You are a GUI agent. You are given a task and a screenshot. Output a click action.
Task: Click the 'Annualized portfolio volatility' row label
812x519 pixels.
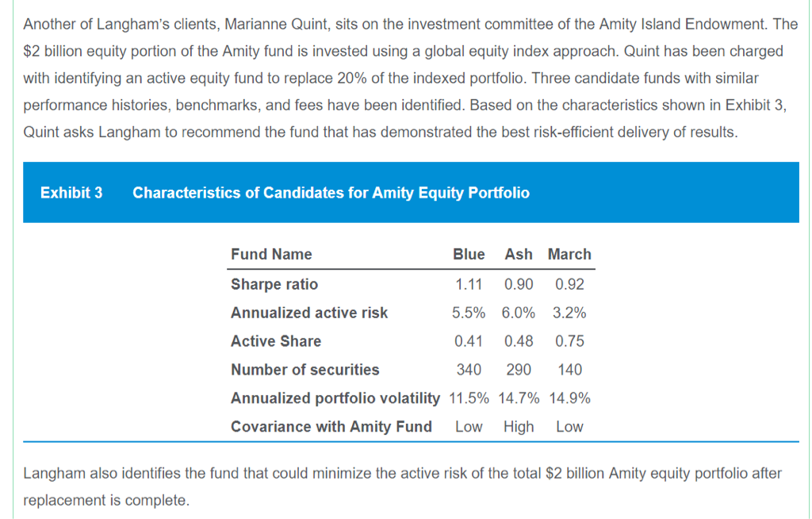(335, 398)
